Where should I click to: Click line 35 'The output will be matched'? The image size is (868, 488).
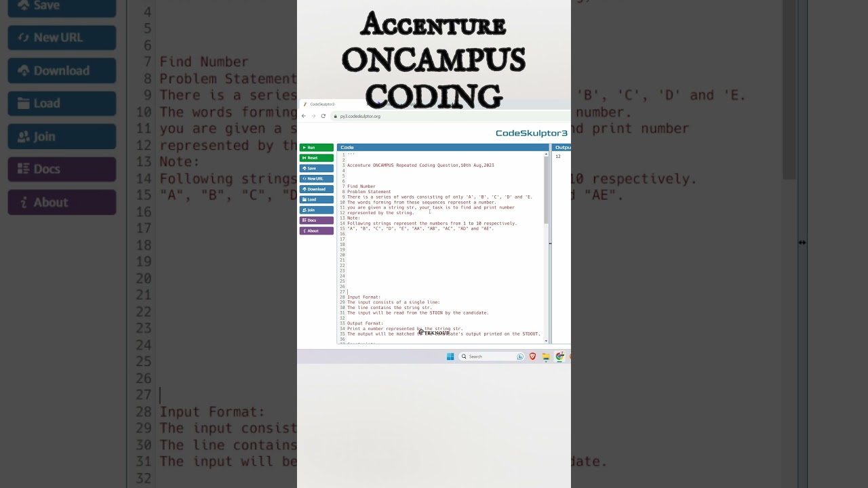443,334
